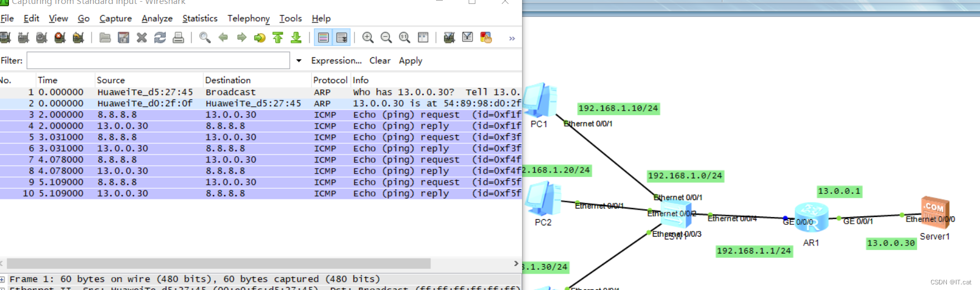Select packet 10 ICMP reply row
The width and height of the screenshot is (980, 290).
261,193
